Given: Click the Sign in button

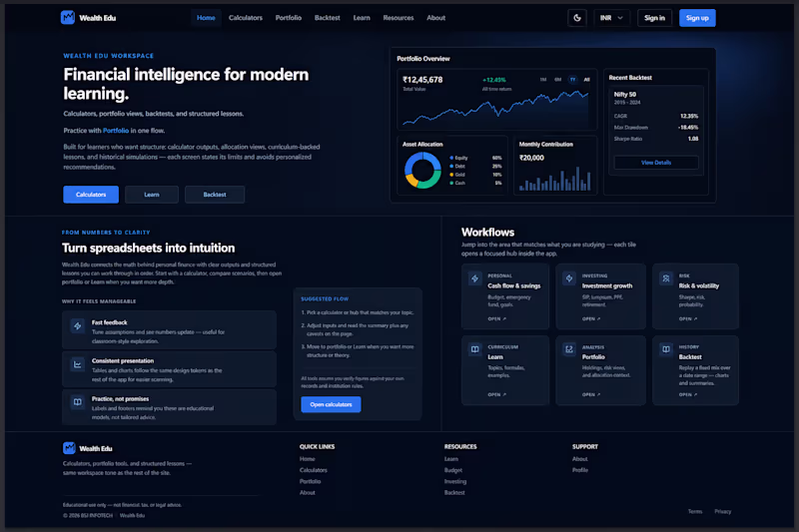Looking at the screenshot, I should (654, 18).
